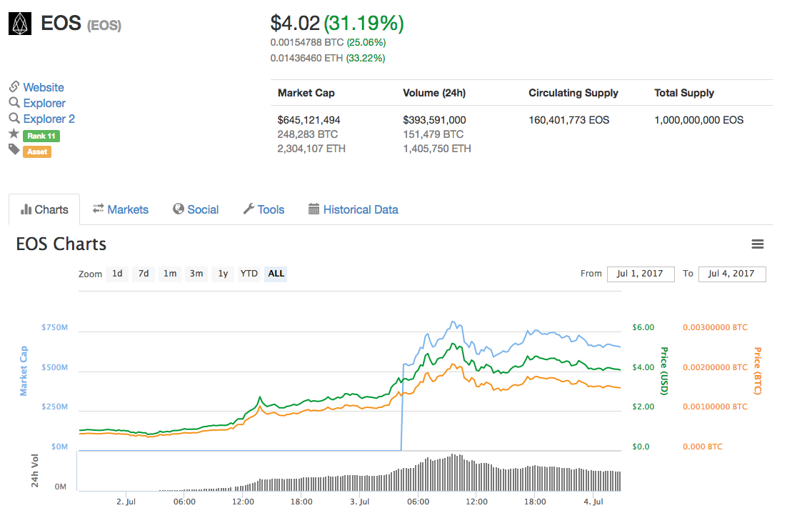
Task: Click the 1,405,750 ETH volume value
Action: pos(437,149)
